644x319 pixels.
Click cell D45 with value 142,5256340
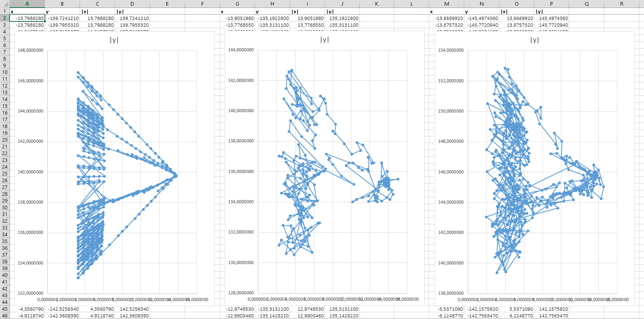(132, 309)
